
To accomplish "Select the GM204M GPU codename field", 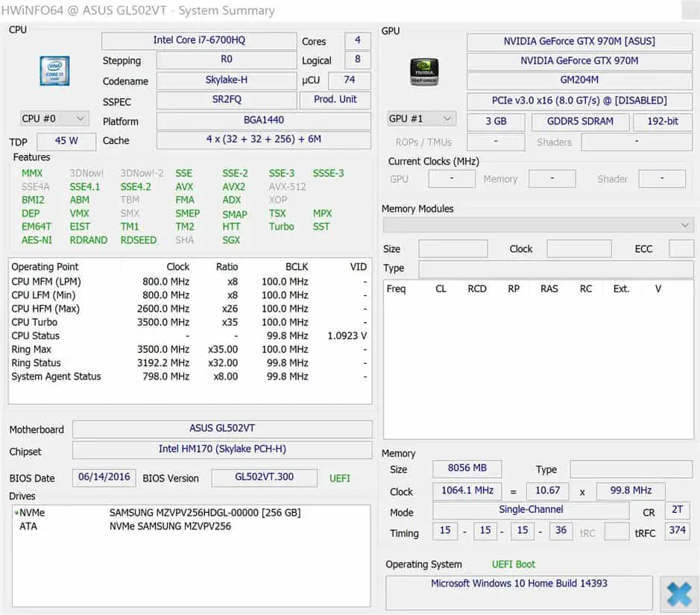I will coord(579,80).
